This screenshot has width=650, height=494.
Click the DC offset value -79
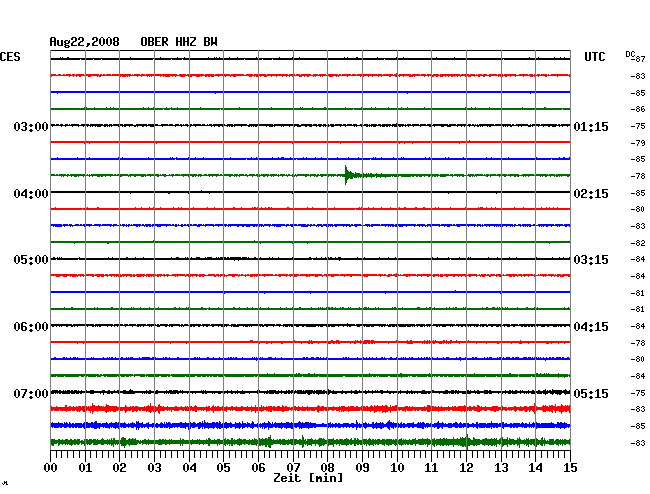638,143
